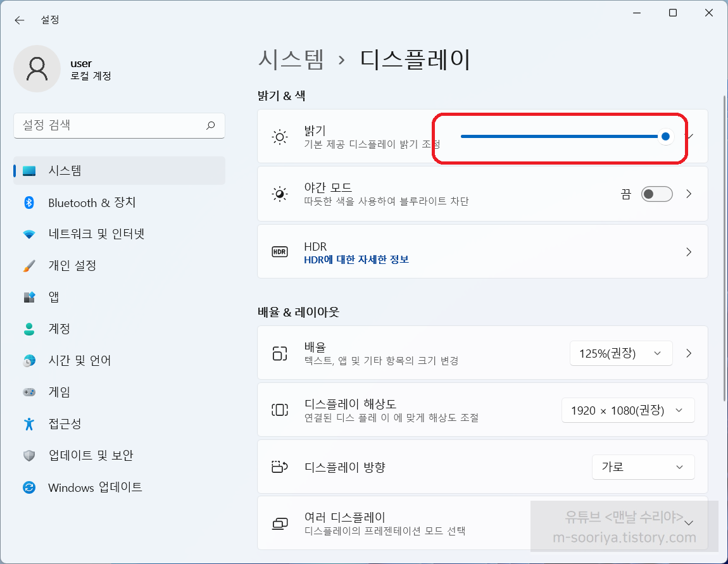Screen dimensions: 728x564
Task: Go to 개인 설정 category
Action: [x=72, y=265]
